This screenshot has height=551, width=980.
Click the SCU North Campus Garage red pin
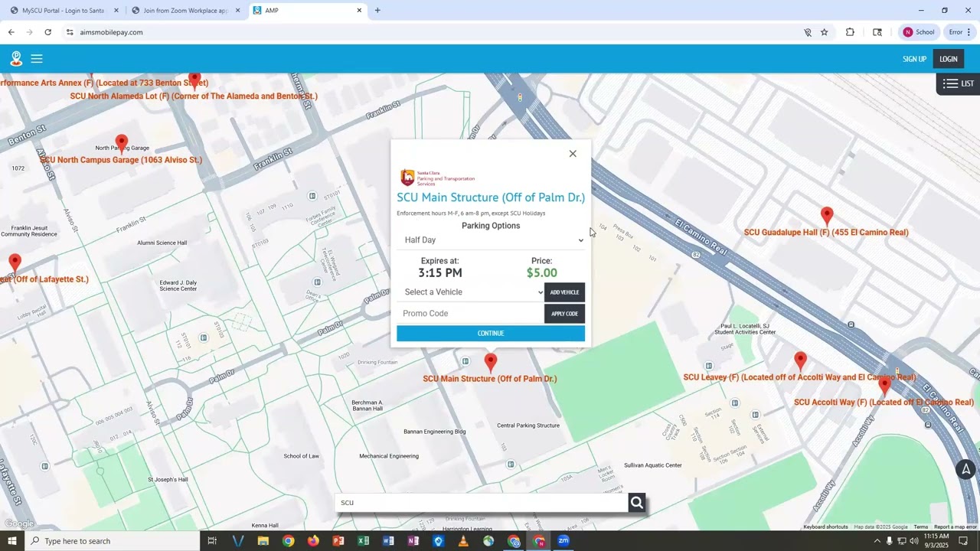point(121,144)
